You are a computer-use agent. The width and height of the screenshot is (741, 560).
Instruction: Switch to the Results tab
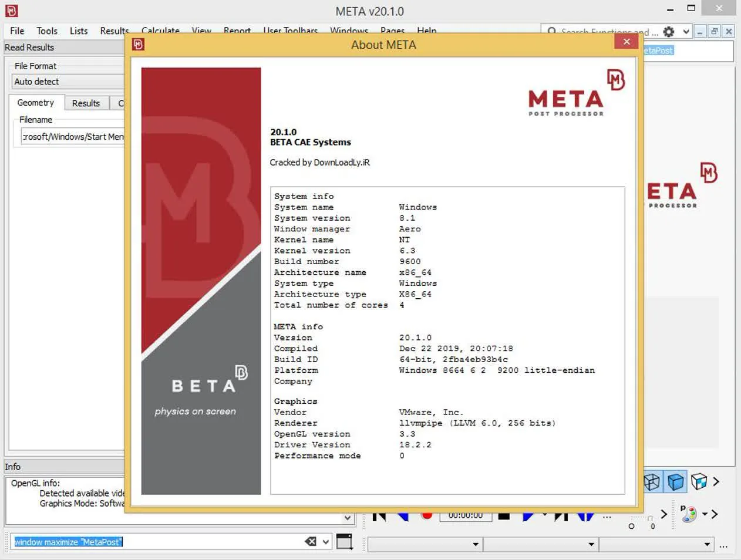(86, 103)
